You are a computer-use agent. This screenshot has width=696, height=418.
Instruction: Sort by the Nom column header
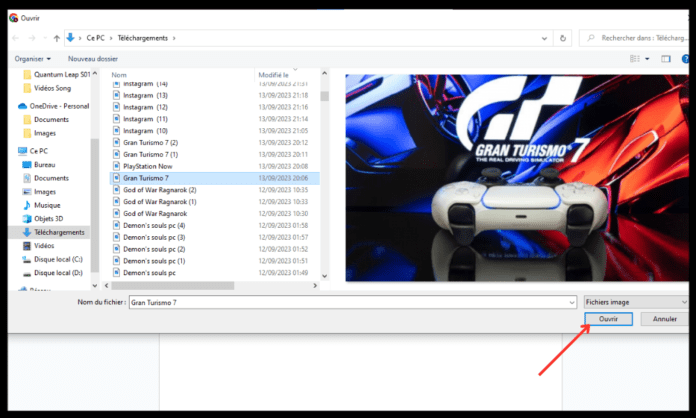[x=119, y=75]
